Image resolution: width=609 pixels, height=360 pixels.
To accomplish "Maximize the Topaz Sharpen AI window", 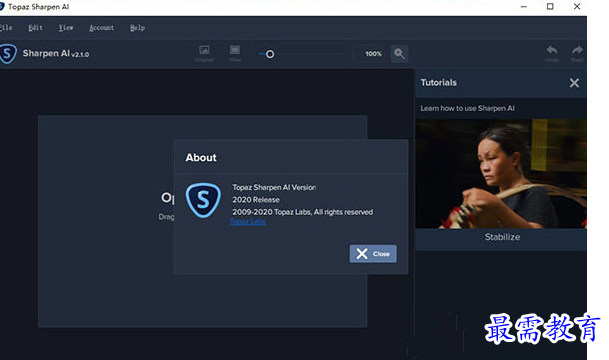I will tap(550, 7).
